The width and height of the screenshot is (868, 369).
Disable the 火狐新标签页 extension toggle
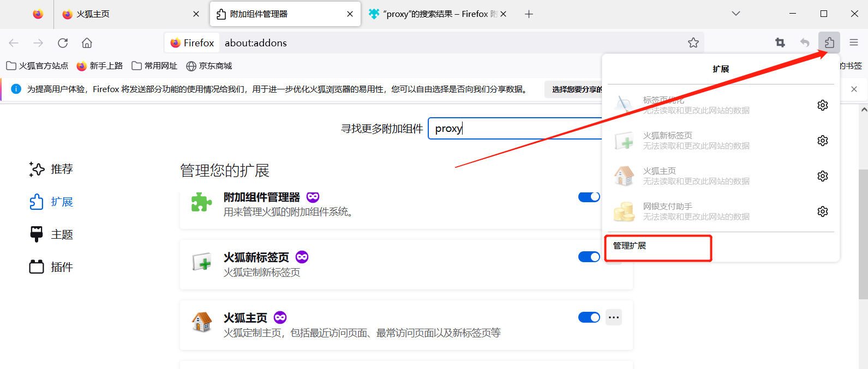click(589, 257)
